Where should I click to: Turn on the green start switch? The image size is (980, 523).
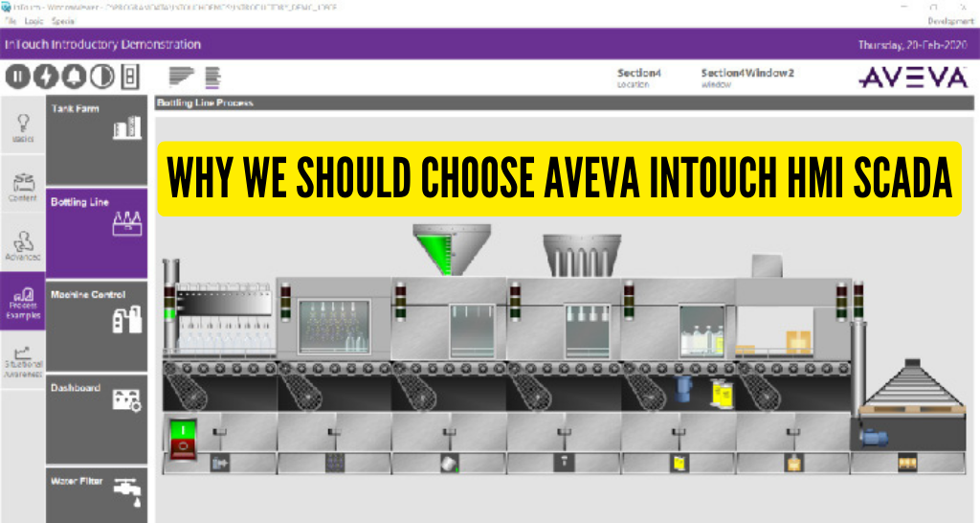coord(183,430)
